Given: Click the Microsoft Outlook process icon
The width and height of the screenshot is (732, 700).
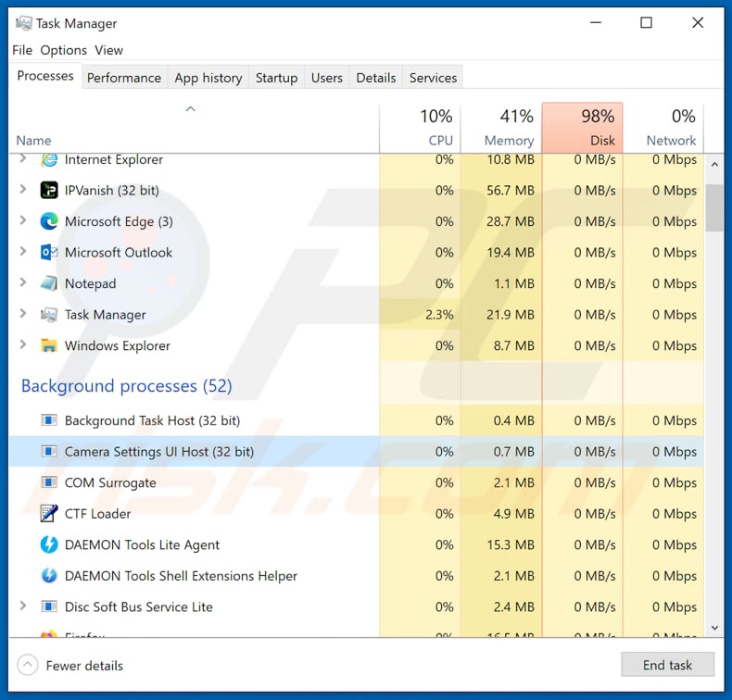Looking at the screenshot, I should [x=49, y=252].
